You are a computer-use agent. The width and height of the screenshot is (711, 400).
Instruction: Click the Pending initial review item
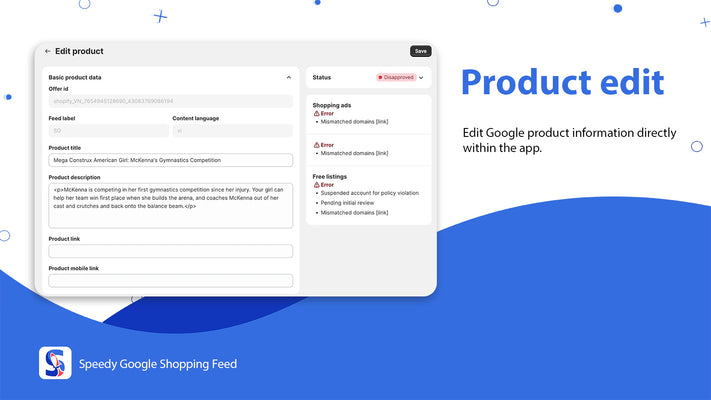pos(350,202)
